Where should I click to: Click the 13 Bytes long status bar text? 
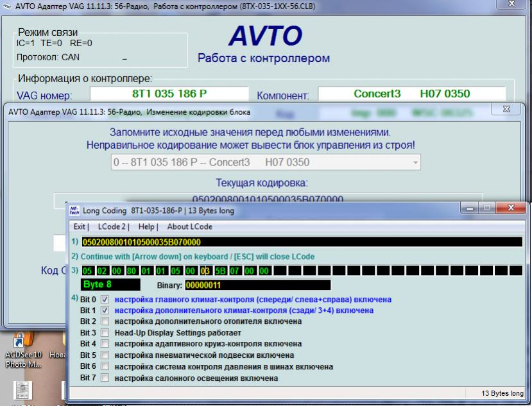pos(502,393)
